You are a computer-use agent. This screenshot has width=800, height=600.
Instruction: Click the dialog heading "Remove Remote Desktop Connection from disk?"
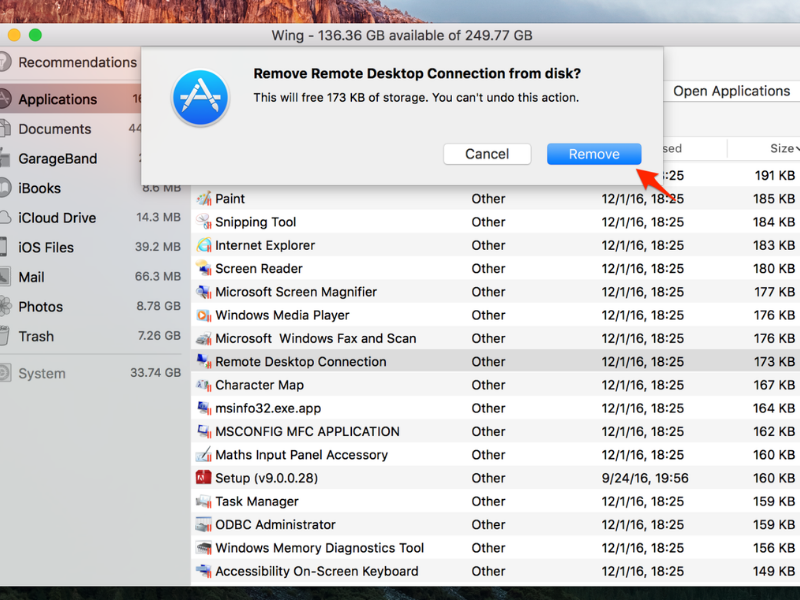pyautogui.click(x=417, y=73)
